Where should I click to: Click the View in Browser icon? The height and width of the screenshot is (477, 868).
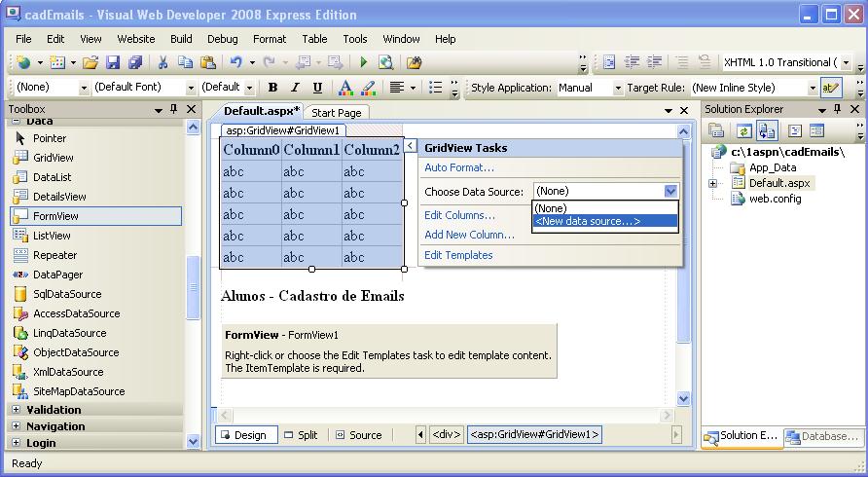click(x=386, y=62)
